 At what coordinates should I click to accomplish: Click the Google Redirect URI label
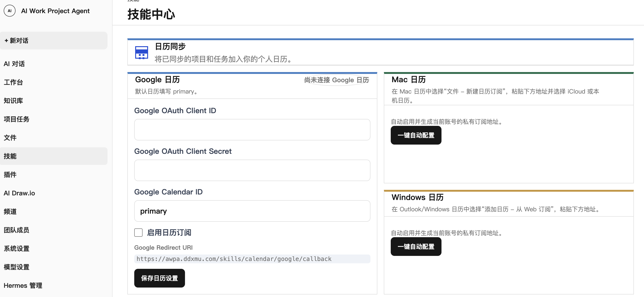(163, 248)
